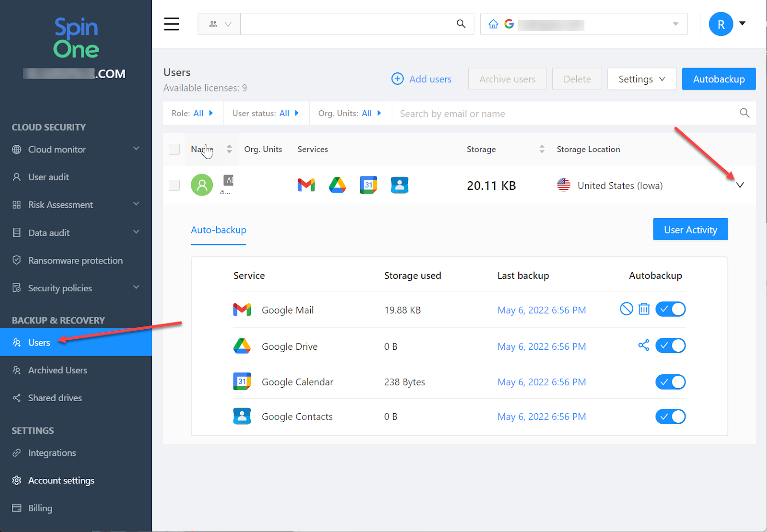Screen dimensions: 767x532
Task: Open the search magnifier in the top bar
Action: click(460, 23)
